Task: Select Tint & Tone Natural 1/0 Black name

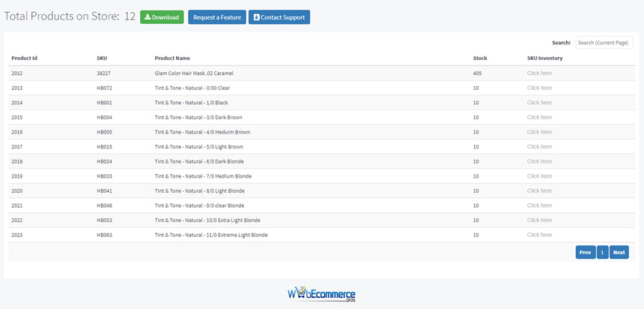Action: [192, 103]
